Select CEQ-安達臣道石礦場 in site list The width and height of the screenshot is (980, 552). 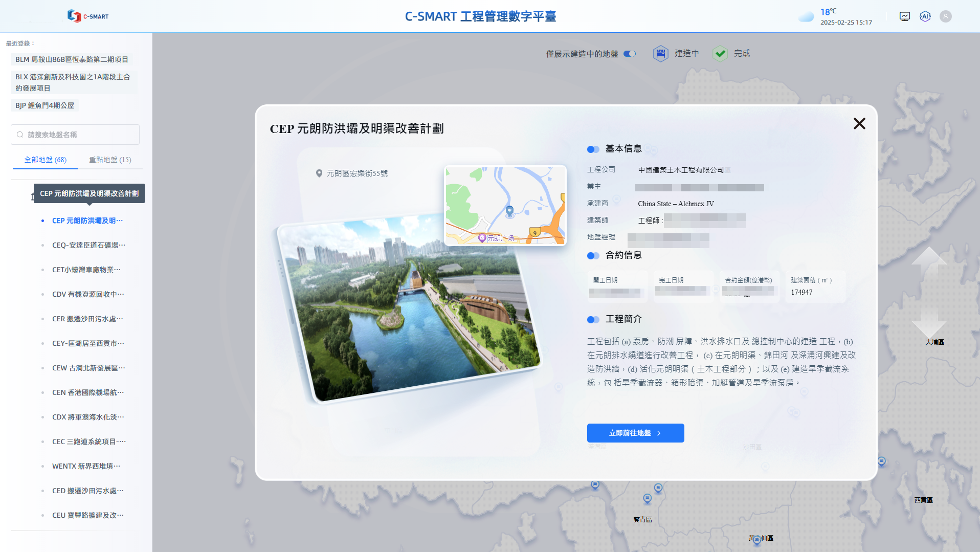(89, 245)
